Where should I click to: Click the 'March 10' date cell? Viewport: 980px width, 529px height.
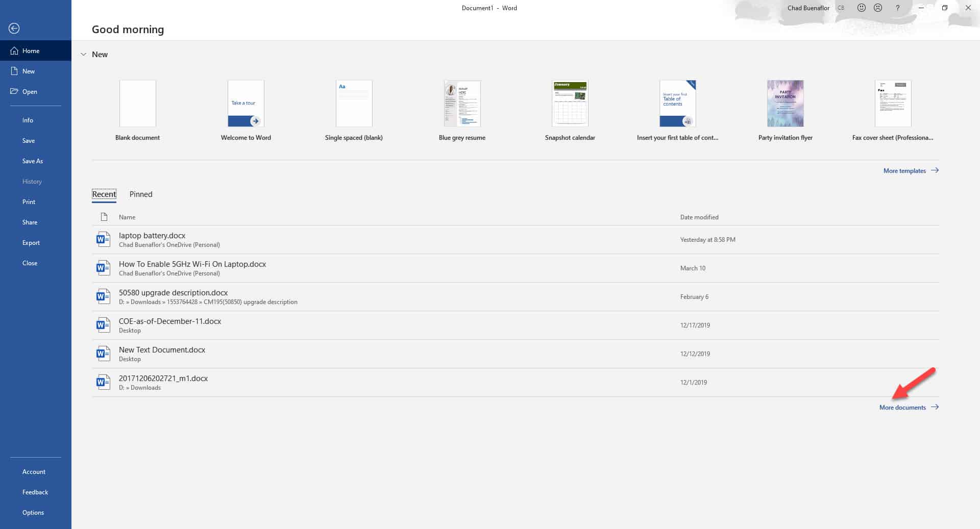click(x=693, y=268)
